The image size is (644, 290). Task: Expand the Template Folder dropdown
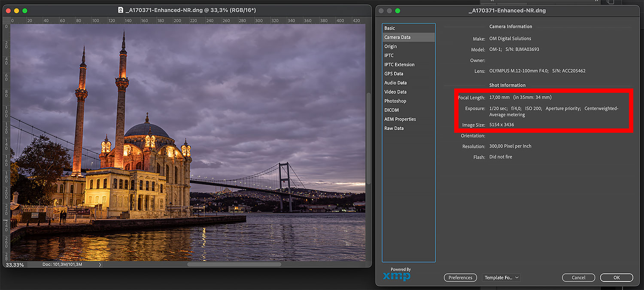501,278
